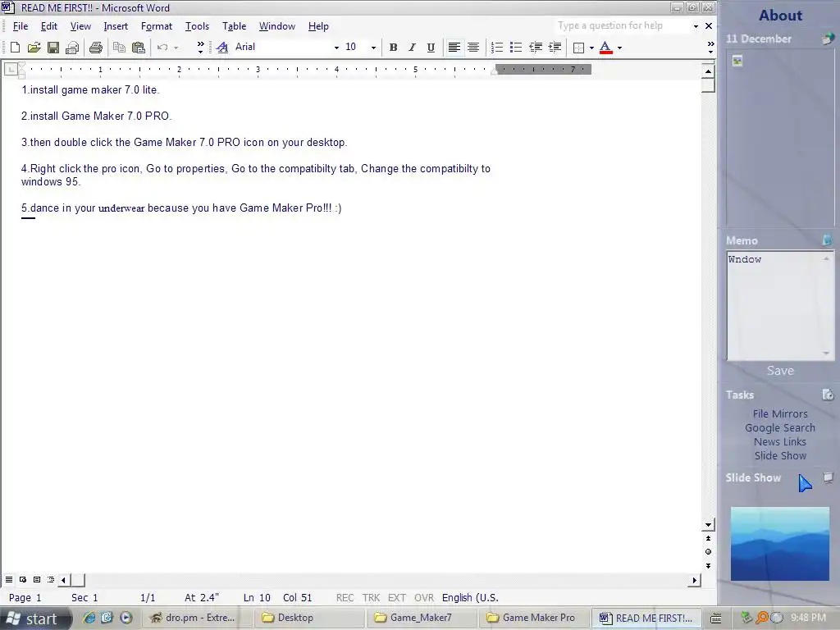Expand the Formatting toolbar options chevron
Screen dimensions: 840x630
point(710,48)
